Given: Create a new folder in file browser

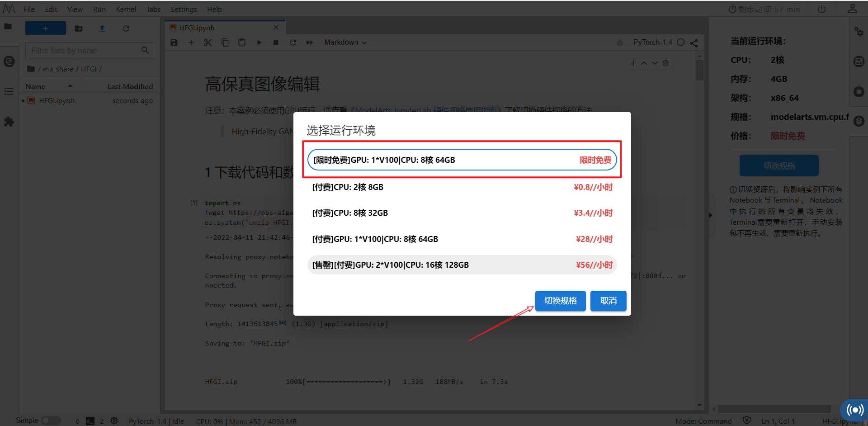Looking at the screenshot, I should (x=79, y=28).
